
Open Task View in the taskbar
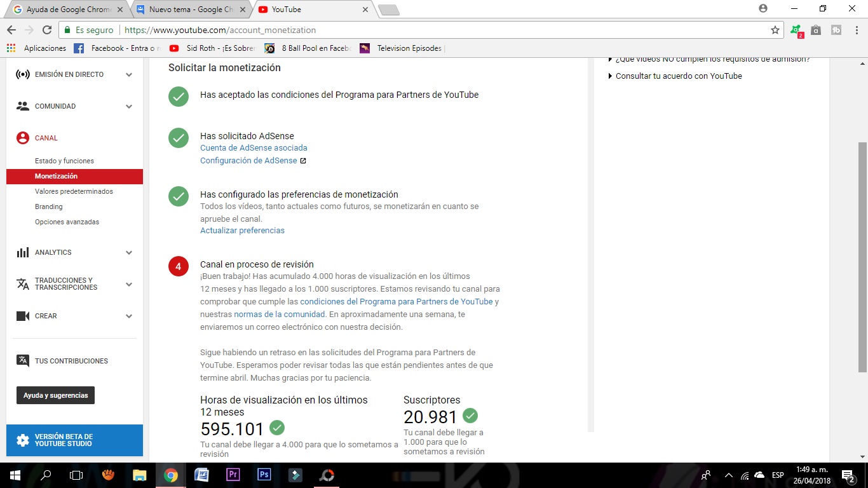[76, 475]
